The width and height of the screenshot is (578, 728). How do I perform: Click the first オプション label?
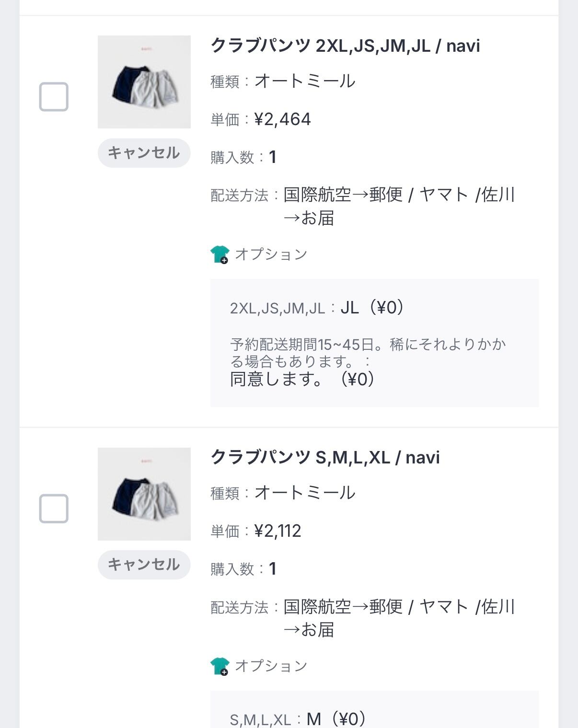(271, 254)
